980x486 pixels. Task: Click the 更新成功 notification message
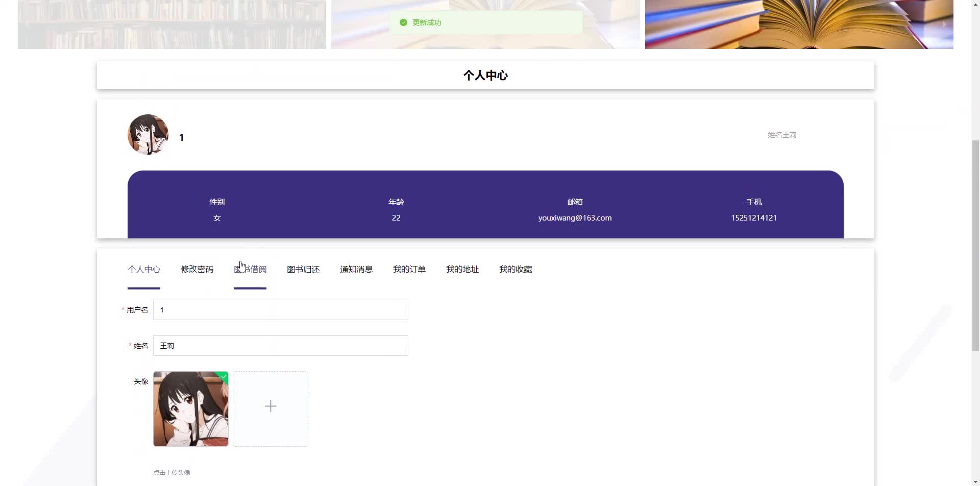(426, 22)
